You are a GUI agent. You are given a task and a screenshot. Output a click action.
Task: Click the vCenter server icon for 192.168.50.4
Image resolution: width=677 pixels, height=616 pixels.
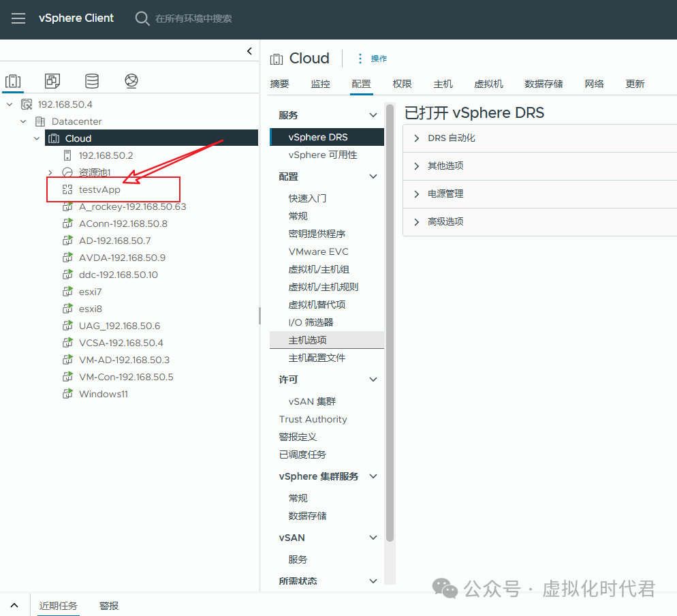tap(27, 104)
